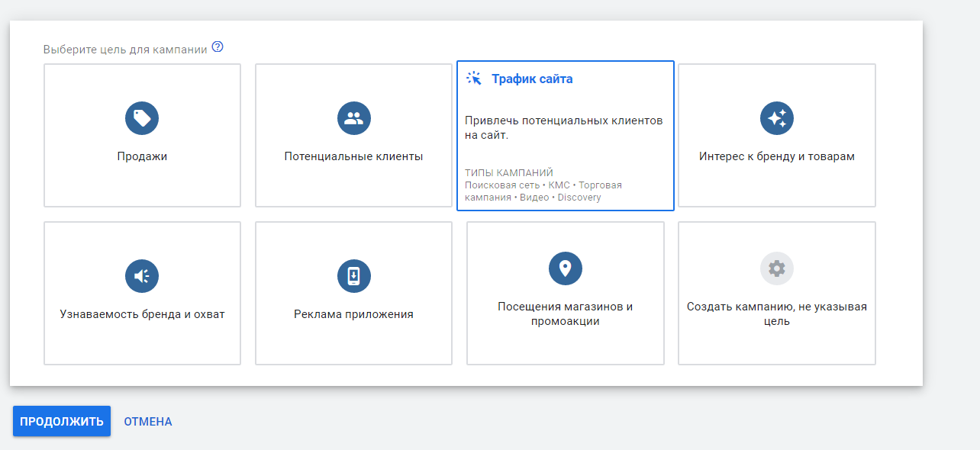Click the sparkles icon on Интерес к бренду card
The width and height of the screenshot is (980, 450).
(x=776, y=118)
